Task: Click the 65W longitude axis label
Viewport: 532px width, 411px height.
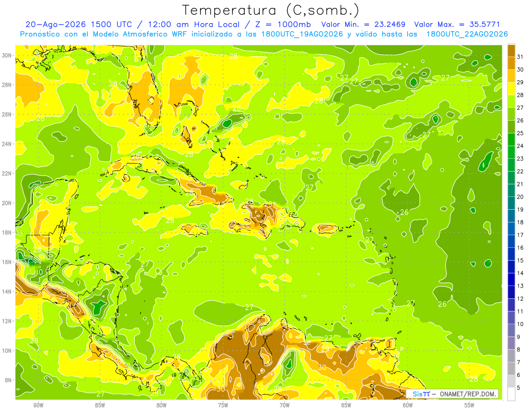Action: coord(346,405)
